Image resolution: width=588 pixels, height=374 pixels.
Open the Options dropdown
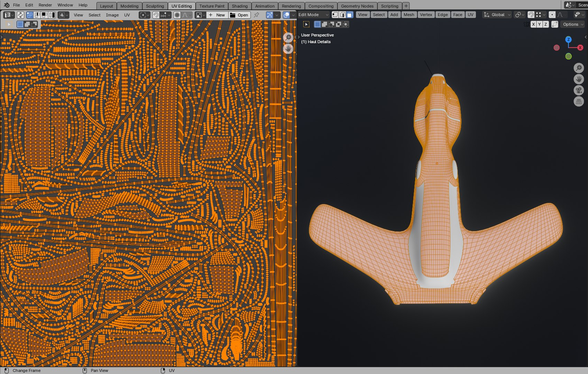click(x=573, y=24)
